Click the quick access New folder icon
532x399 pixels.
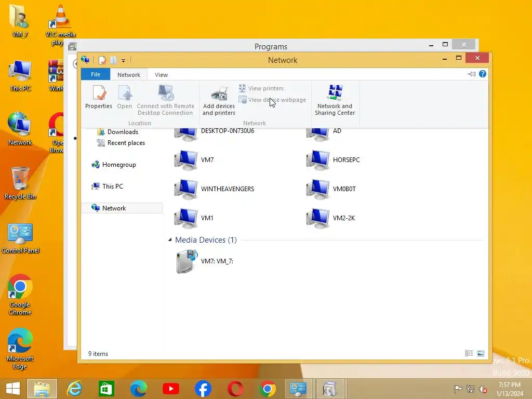[x=113, y=60]
